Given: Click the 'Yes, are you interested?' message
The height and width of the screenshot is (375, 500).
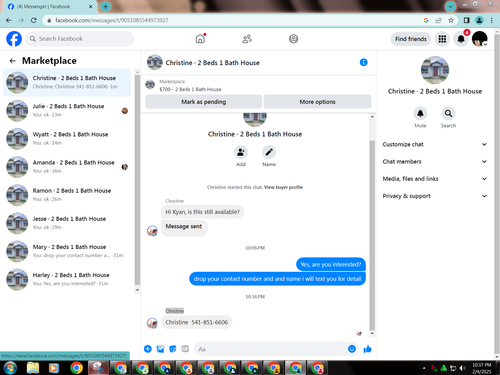Looking at the screenshot, I should (331, 264).
